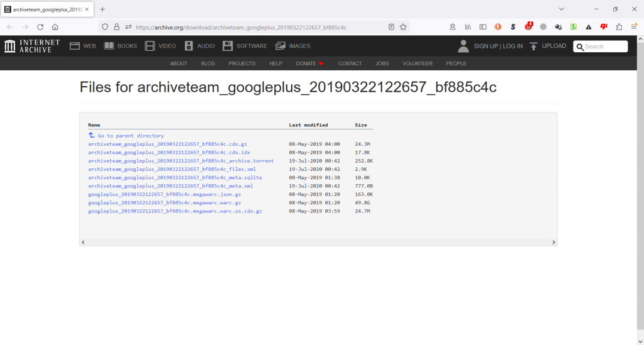Reload the page with refresh button
The width and height of the screenshot is (644, 345).
point(40,27)
